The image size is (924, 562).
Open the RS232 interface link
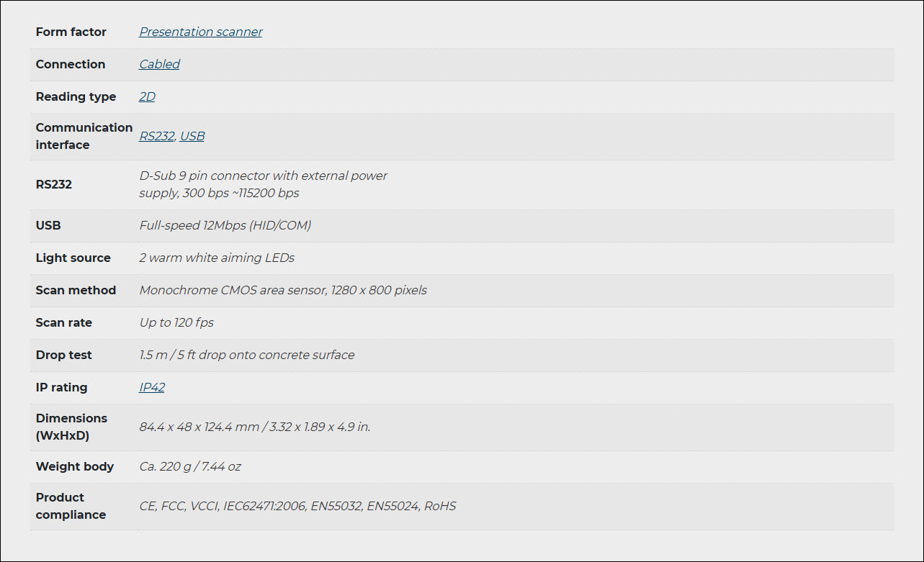point(156,136)
